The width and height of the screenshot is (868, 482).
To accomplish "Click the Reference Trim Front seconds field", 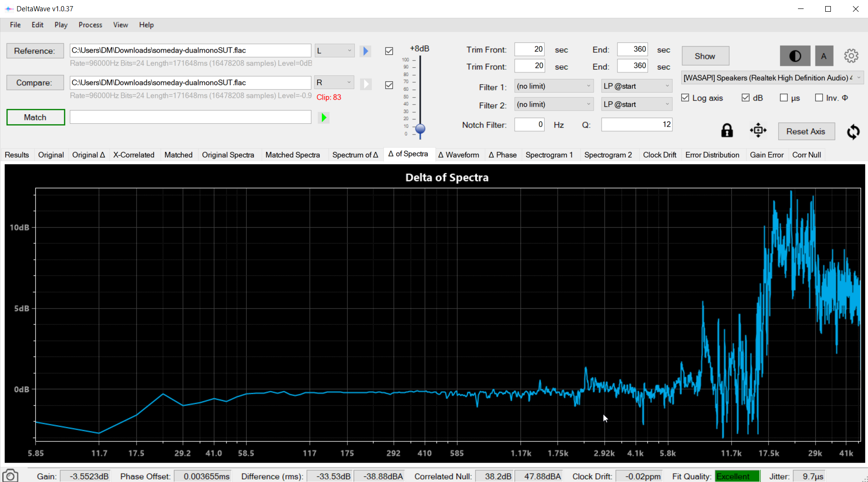I will [530, 49].
